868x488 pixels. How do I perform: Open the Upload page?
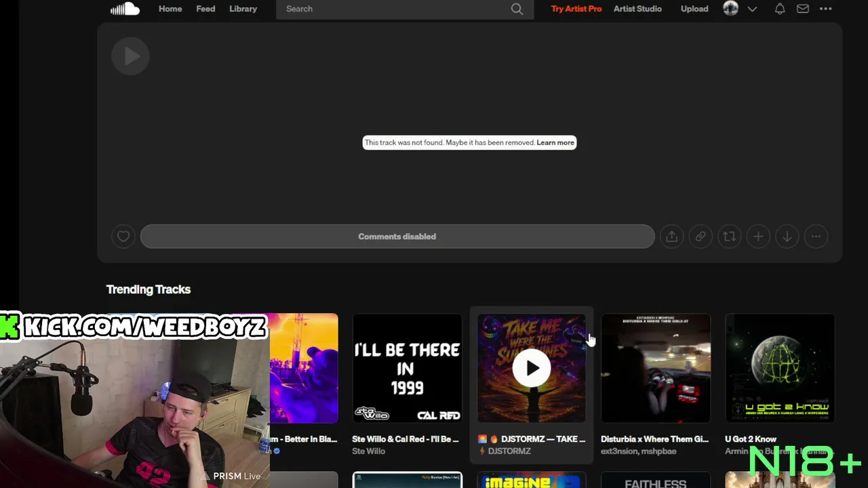point(694,9)
